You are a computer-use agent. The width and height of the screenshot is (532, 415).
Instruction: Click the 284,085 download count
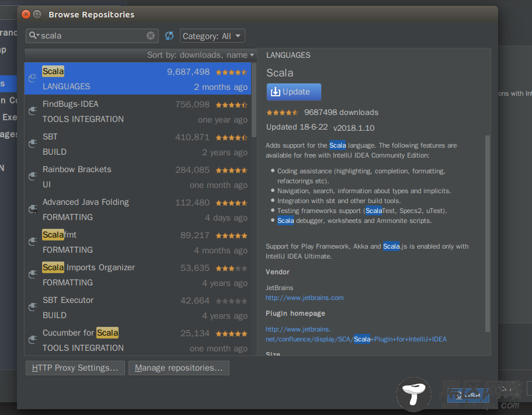point(192,170)
